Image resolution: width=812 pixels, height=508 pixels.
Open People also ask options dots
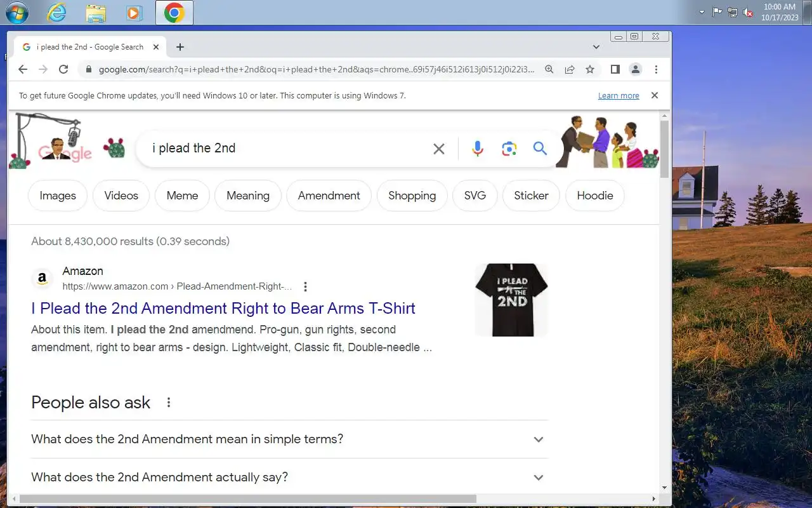point(169,403)
